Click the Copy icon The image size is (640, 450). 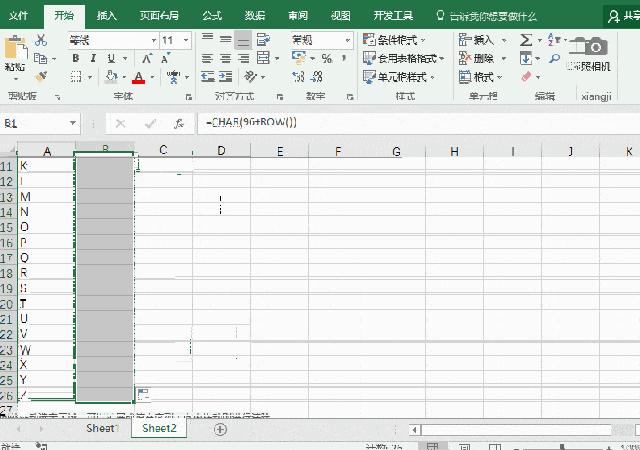click(40, 58)
